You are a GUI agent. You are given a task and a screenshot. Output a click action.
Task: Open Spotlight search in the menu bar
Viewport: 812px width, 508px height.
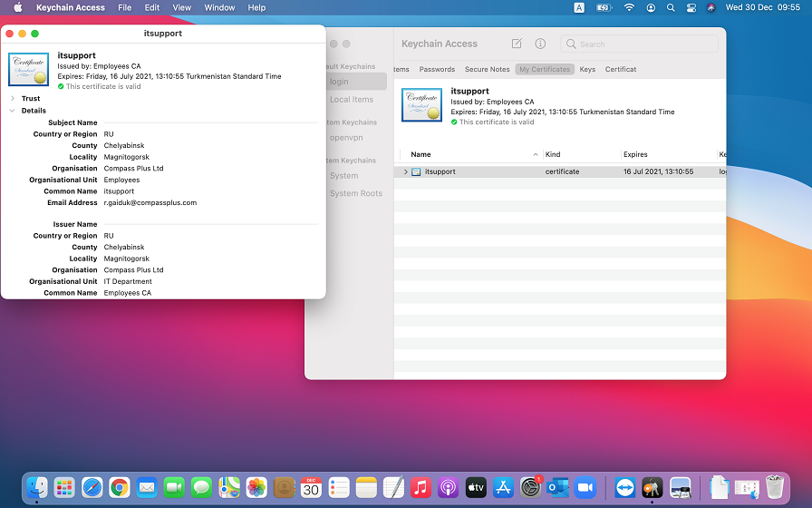pyautogui.click(x=671, y=7)
